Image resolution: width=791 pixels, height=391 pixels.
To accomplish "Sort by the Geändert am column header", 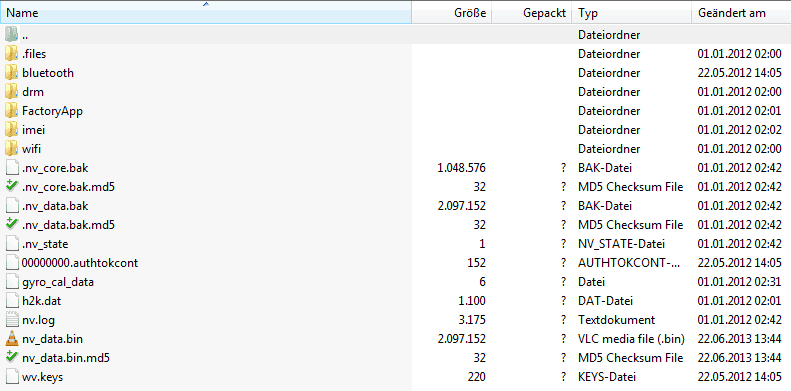I will [x=741, y=13].
